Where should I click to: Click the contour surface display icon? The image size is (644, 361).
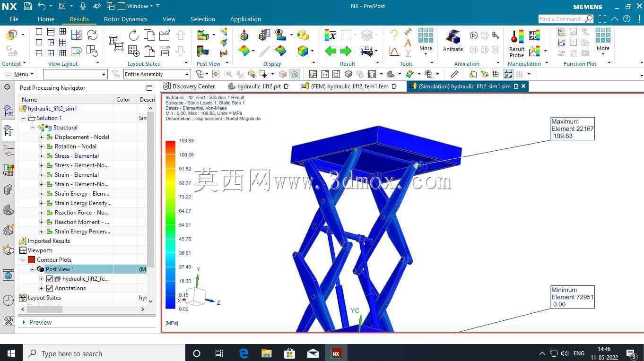(244, 51)
